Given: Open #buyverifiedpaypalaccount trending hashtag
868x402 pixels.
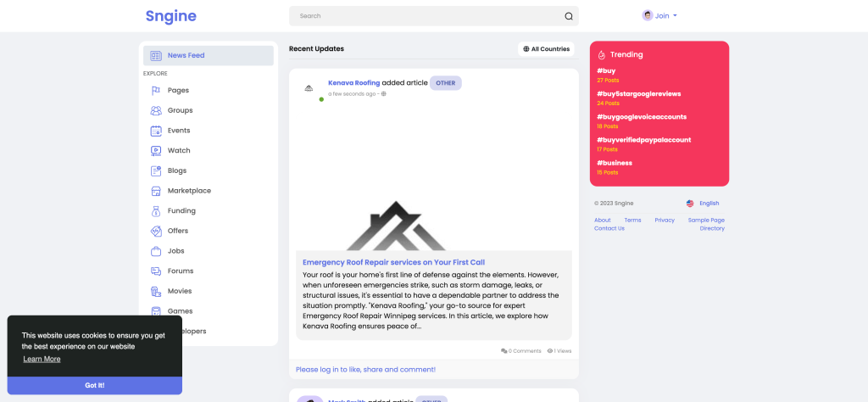Looking at the screenshot, I should 644,140.
